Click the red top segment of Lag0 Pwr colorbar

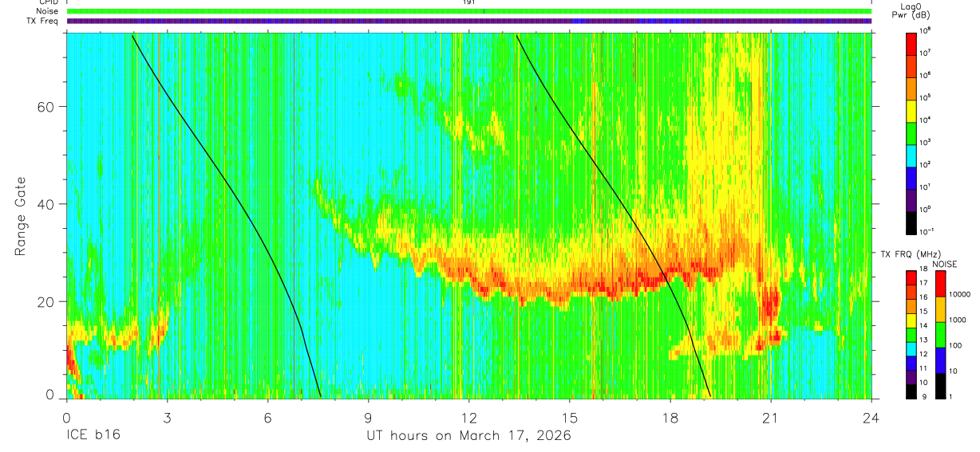click(911, 44)
